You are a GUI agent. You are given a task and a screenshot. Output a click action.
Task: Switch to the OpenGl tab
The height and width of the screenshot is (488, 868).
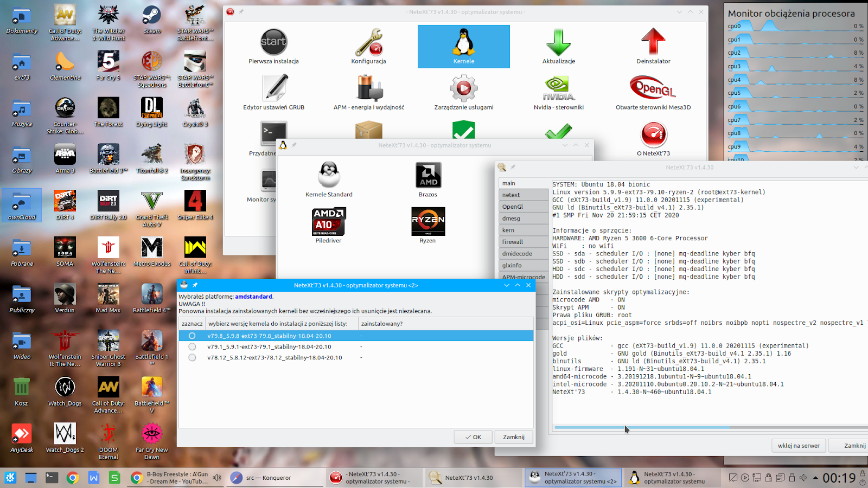point(524,207)
